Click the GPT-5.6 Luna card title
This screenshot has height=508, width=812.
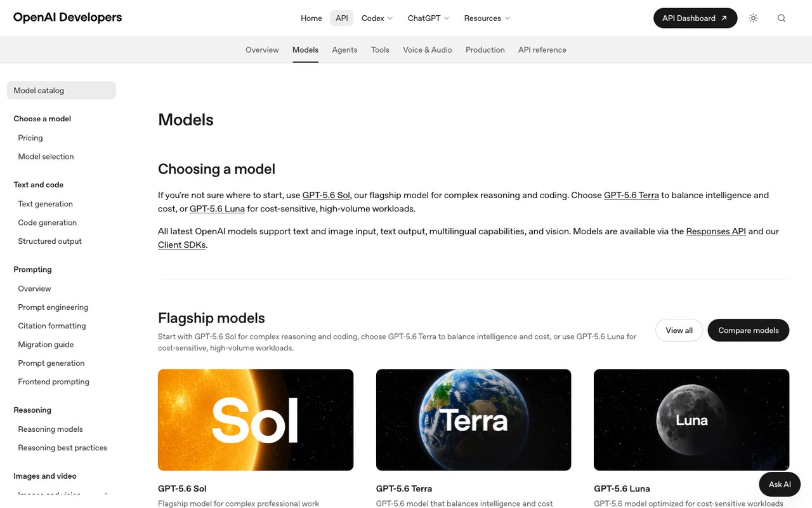point(622,488)
